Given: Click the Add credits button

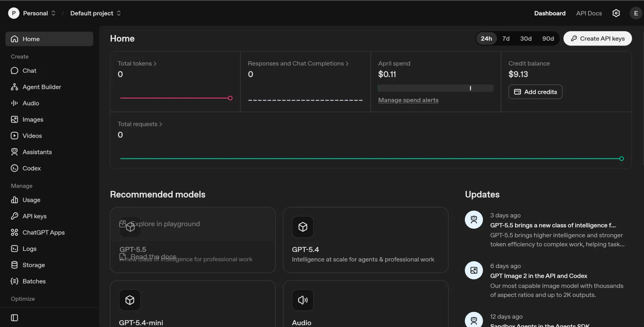Looking at the screenshot, I should 535,92.
